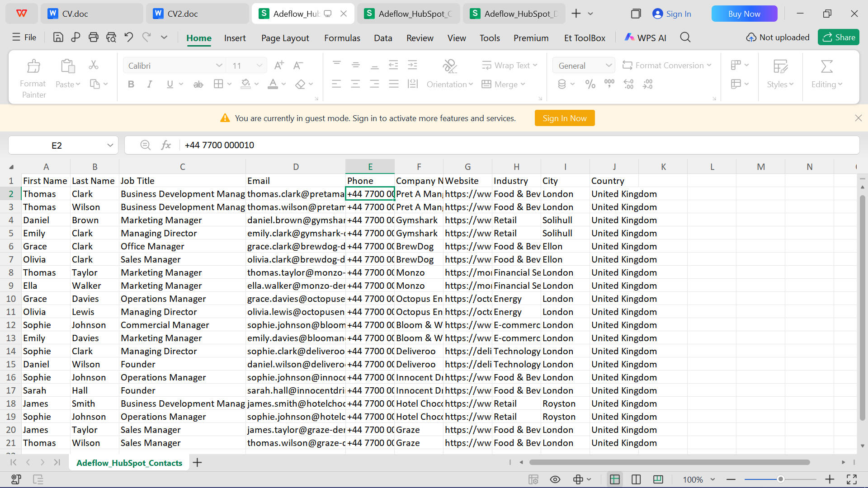Switch to Normal view in status bar
Screen dimensions: 868x488
[x=614, y=479]
